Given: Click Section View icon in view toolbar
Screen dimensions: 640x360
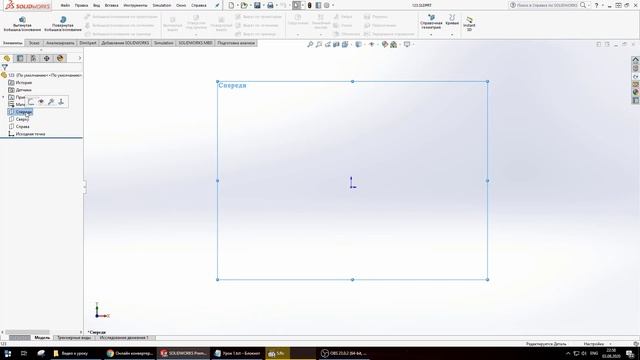Looking at the screenshot, I should (x=336, y=44).
